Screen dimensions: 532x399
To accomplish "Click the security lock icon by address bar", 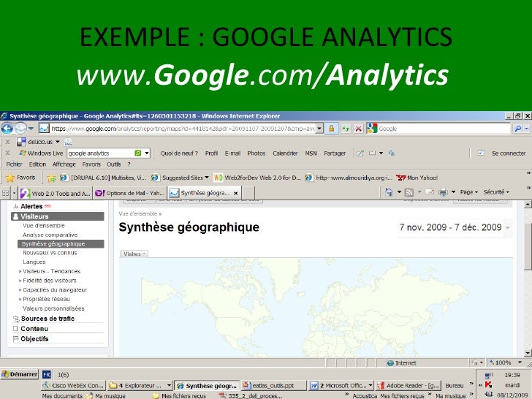I will pyautogui.click(x=332, y=129).
